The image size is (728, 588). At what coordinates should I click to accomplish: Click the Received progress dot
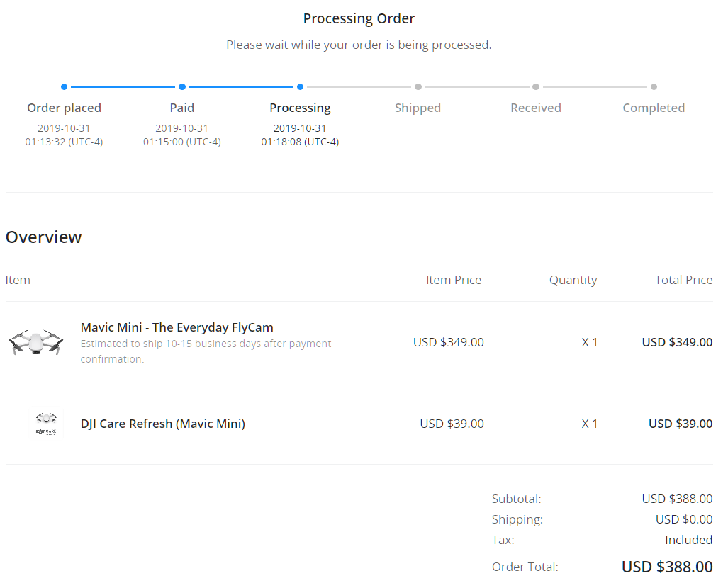pos(536,87)
